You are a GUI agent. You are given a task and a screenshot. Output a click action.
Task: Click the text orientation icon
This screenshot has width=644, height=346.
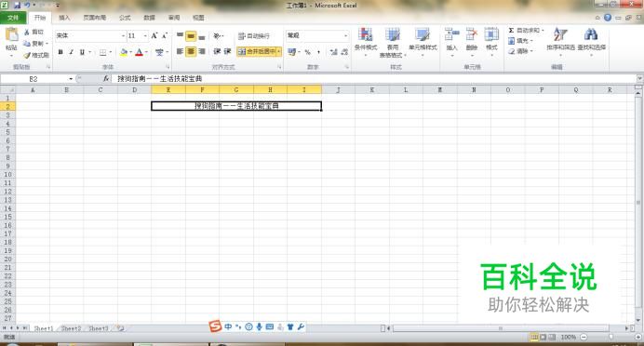tap(217, 36)
